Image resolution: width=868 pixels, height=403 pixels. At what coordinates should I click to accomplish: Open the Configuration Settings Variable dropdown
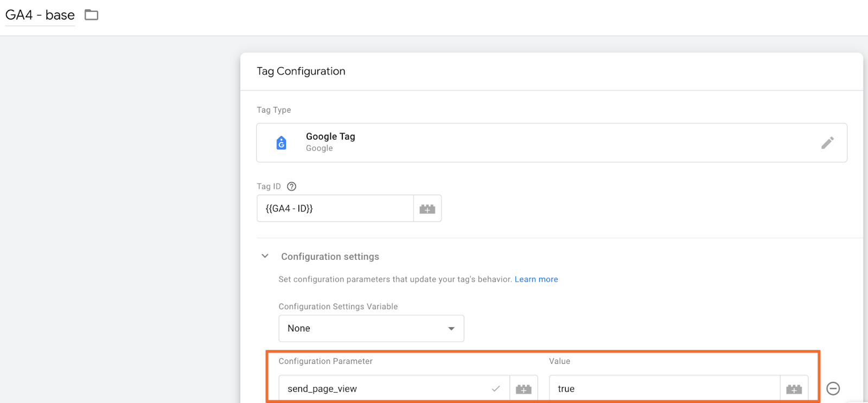point(371,329)
